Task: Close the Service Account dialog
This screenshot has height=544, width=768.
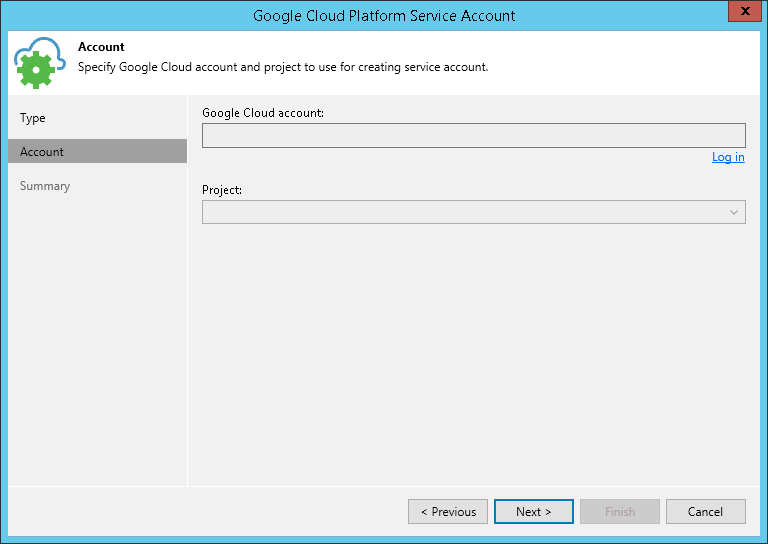Action: pyautogui.click(x=744, y=11)
